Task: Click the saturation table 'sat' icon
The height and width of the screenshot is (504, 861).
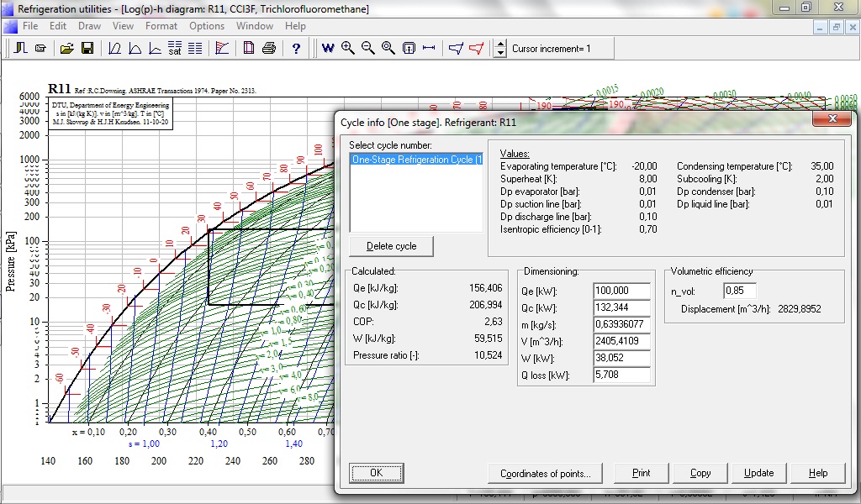Action: (175, 49)
